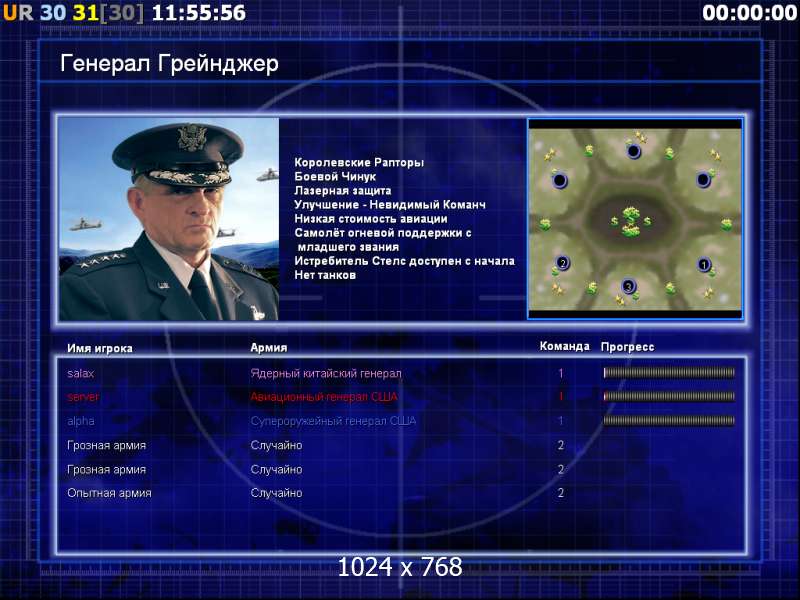This screenshot has height=600, width=800.
Task: Select player name "salax"
Action: pyautogui.click(x=81, y=373)
